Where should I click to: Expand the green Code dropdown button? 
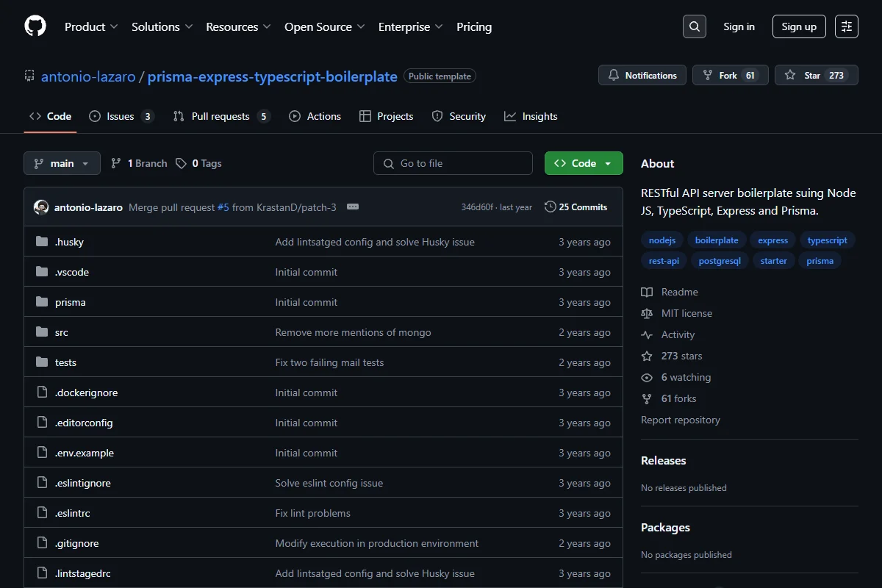pos(584,163)
